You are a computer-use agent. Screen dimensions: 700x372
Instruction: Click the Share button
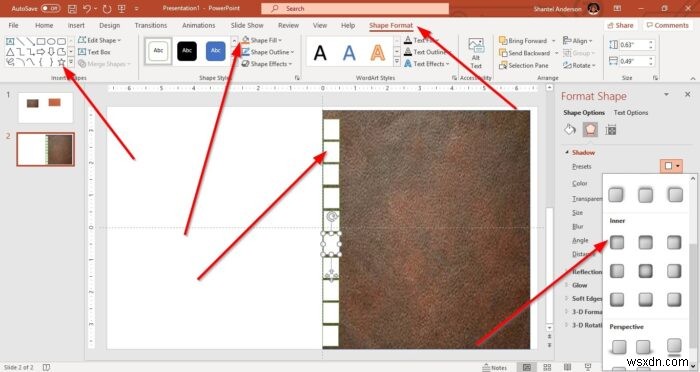(620, 25)
